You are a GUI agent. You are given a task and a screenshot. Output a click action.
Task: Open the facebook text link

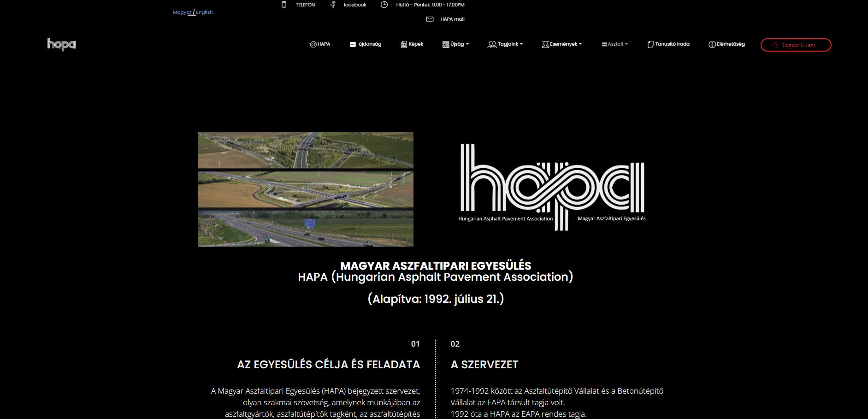(355, 5)
